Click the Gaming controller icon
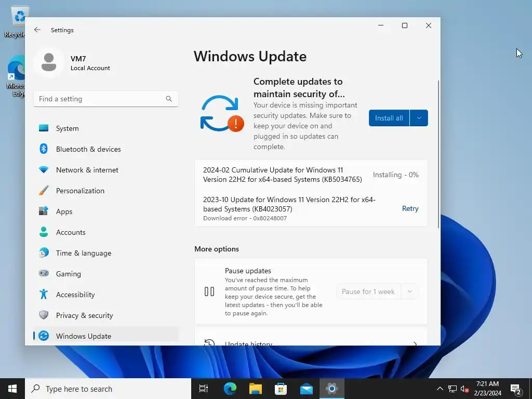 [44, 273]
